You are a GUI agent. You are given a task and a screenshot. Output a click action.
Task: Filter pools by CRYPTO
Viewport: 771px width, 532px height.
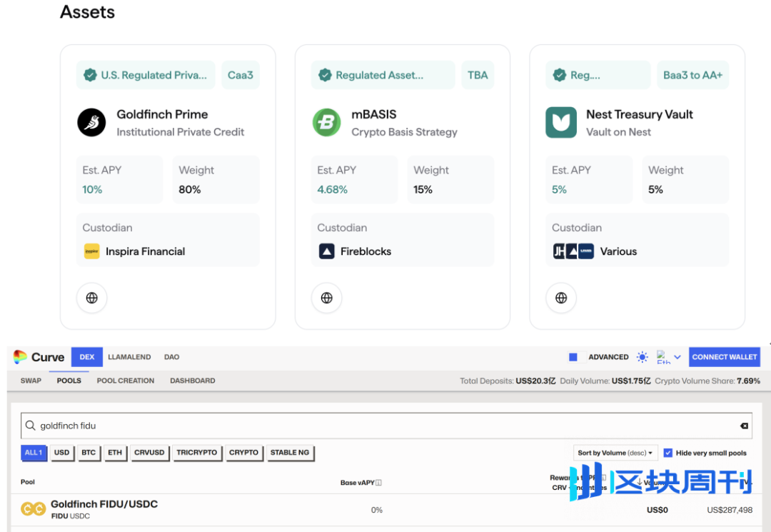243,452
